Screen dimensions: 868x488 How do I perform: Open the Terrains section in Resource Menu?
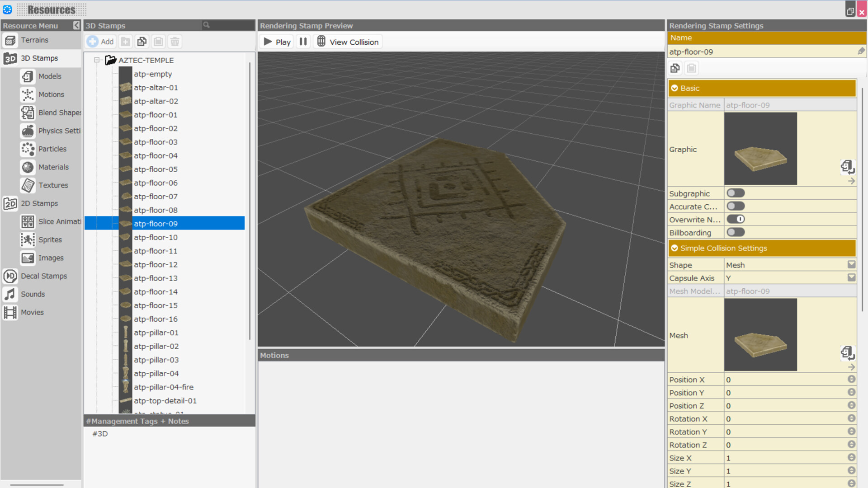(x=35, y=40)
